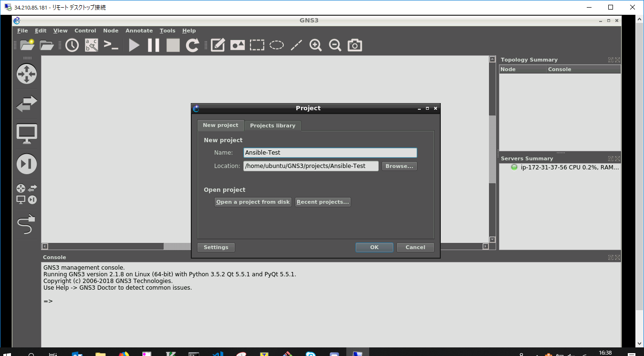Click the workspace horizontal scrollbar right arrow
644x356 pixels.
pyautogui.click(x=486, y=246)
